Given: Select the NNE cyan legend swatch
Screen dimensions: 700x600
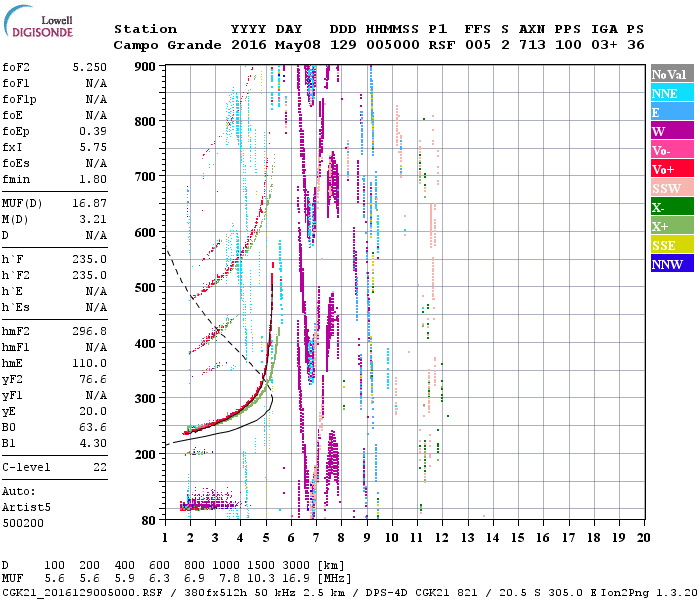Looking at the screenshot, I should [x=672, y=93].
